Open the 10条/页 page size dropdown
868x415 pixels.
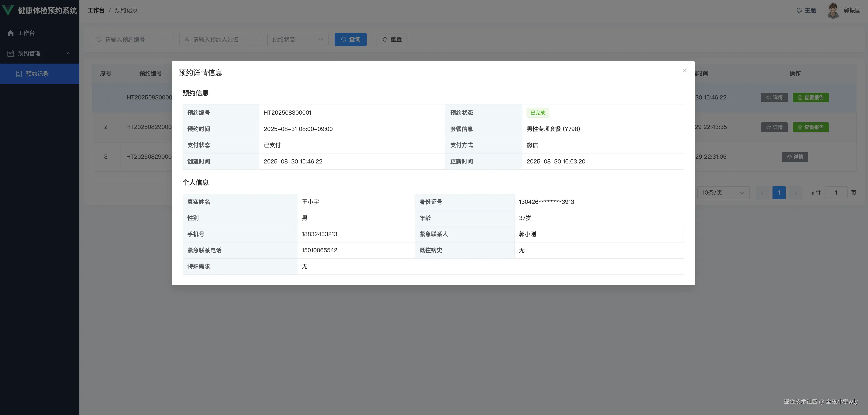coord(723,193)
